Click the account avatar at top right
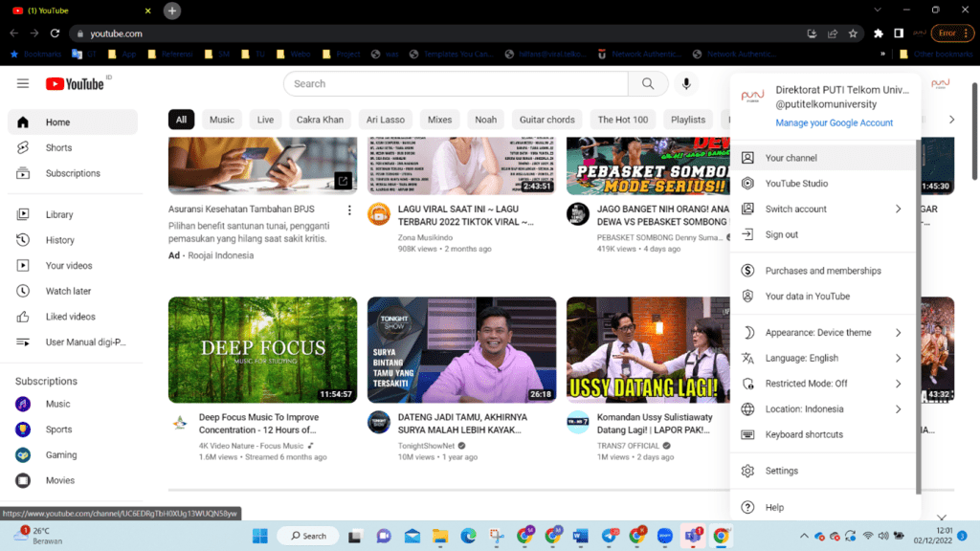980x551 pixels. [940, 84]
